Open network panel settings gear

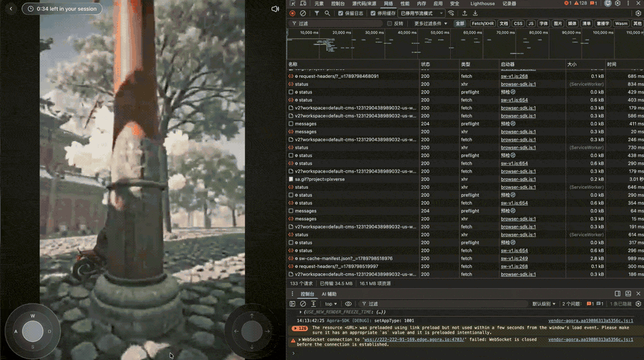click(638, 13)
